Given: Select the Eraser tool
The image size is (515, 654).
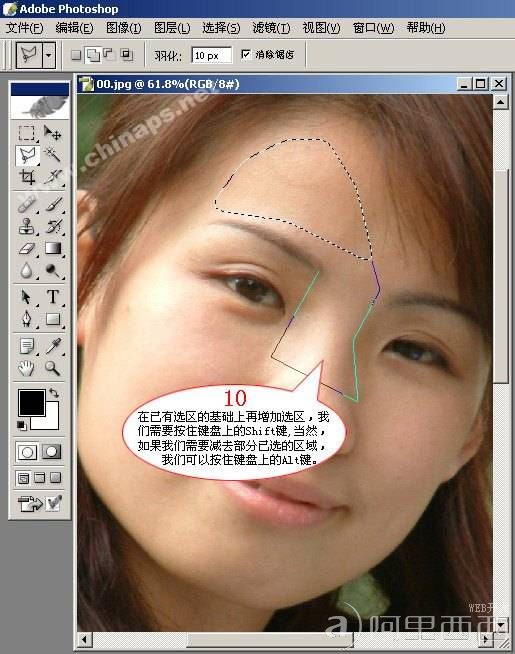Looking at the screenshot, I should tap(27, 249).
